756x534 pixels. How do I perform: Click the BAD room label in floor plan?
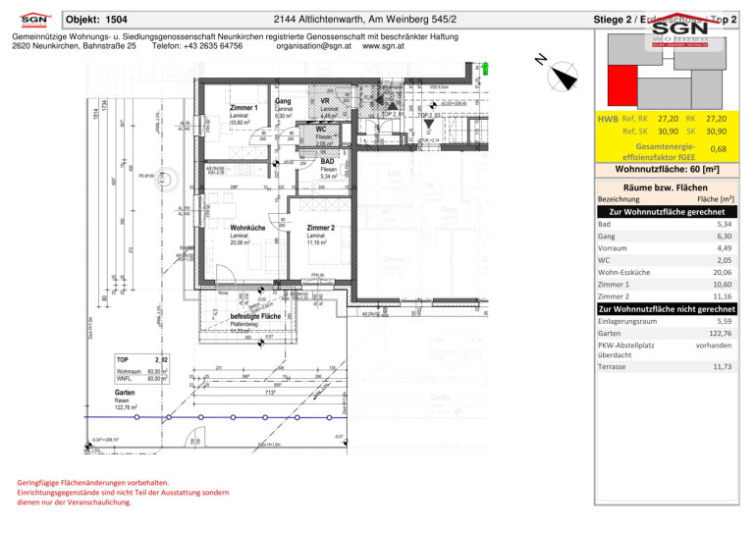pyautogui.click(x=328, y=161)
